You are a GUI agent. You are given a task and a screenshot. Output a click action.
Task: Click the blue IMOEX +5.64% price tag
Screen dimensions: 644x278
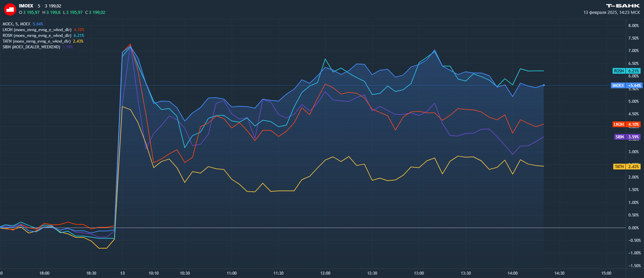coord(626,86)
